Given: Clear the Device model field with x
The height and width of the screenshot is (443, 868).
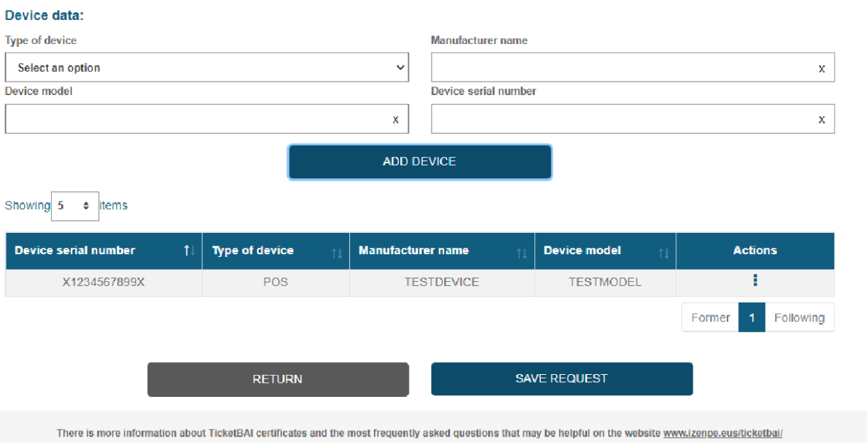Looking at the screenshot, I should pyautogui.click(x=395, y=119).
